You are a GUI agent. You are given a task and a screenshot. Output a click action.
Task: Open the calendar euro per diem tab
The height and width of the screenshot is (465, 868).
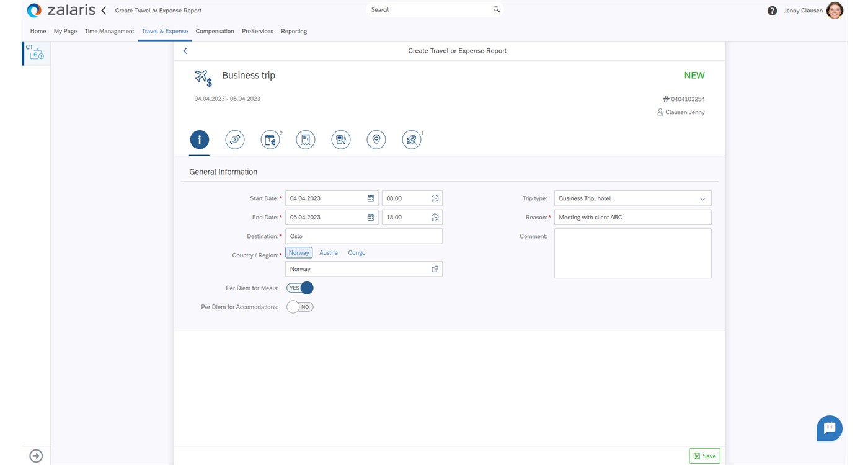pos(270,139)
